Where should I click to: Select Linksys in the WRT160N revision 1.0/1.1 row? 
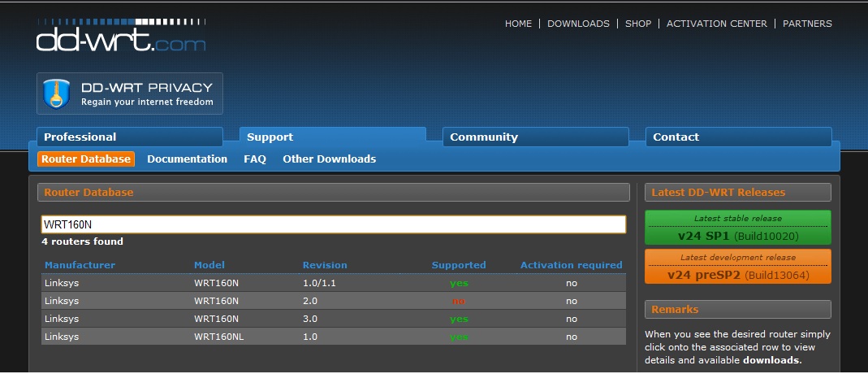(x=62, y=283)
